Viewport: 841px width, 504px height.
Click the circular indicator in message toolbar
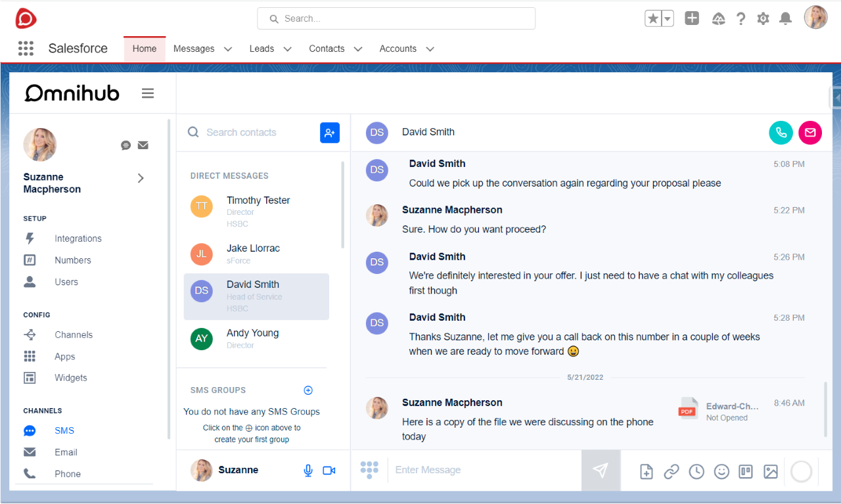[802, 471]
